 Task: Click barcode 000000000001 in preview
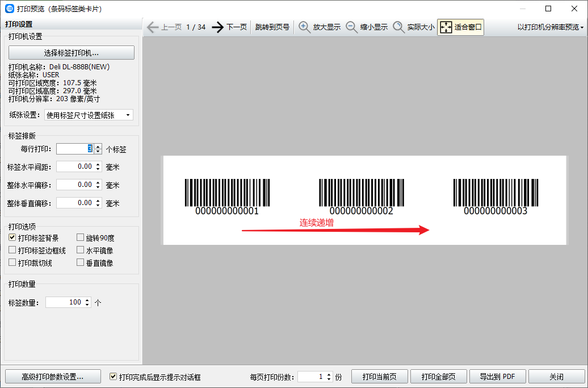click(227, 197)
